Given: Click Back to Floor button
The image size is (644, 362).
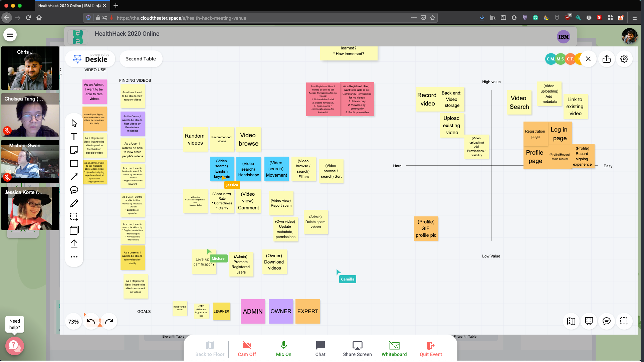Looking at the screenshot, I should 210,349.
